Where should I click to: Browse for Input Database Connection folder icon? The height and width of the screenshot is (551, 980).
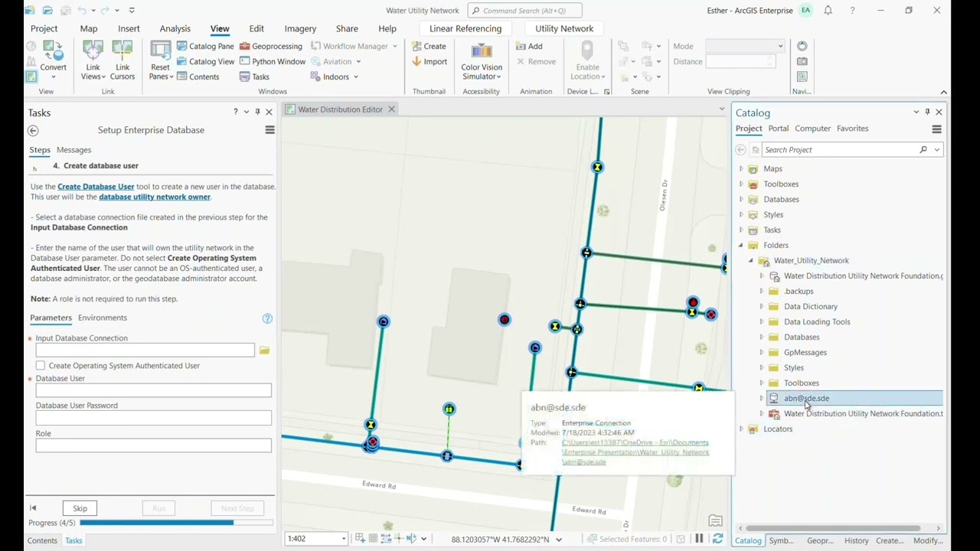click(264, 350)
